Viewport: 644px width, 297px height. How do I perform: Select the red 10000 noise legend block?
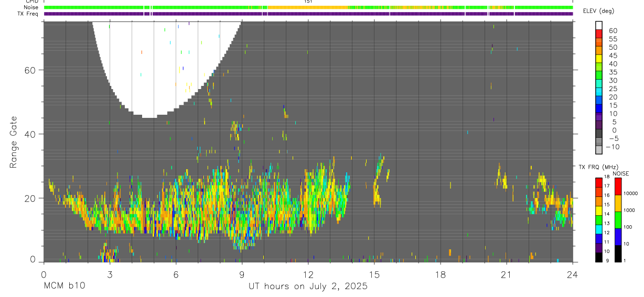[618, 186]
